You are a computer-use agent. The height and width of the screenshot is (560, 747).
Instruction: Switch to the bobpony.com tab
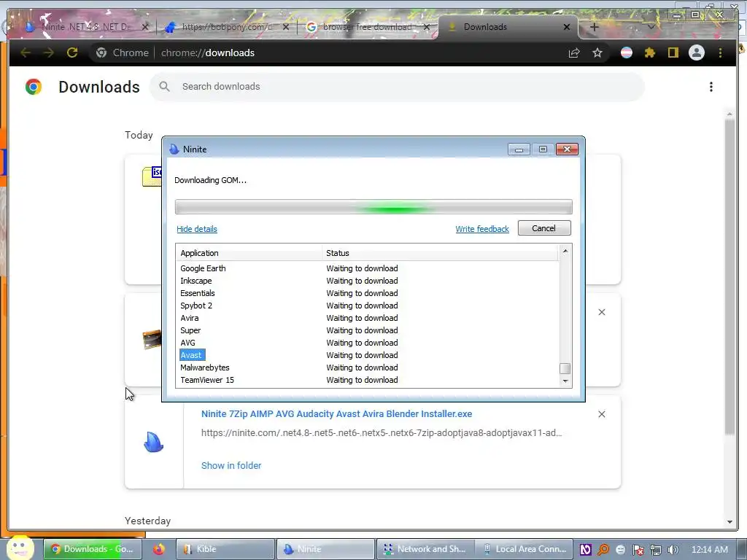(228, 27)
